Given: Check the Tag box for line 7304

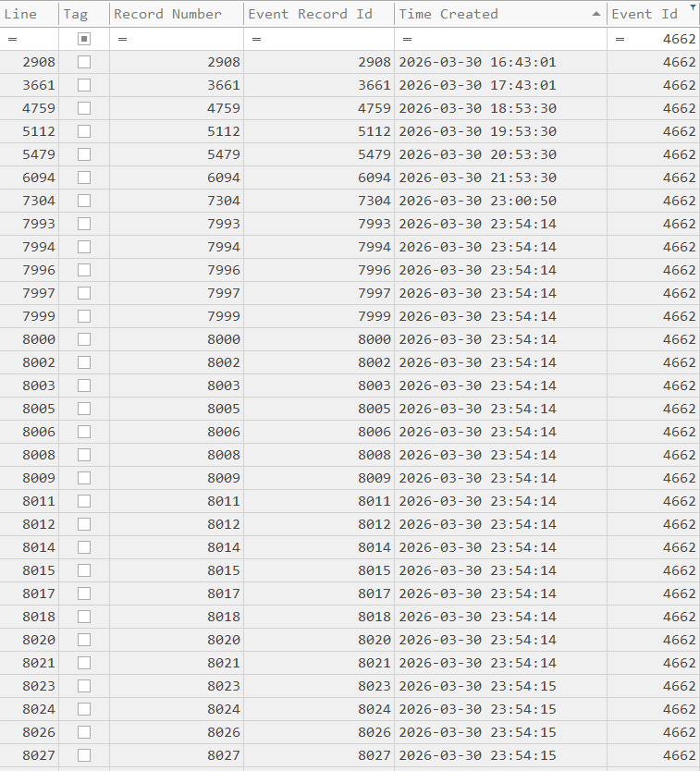Looking at the screenshot, I should click(84, 201).
